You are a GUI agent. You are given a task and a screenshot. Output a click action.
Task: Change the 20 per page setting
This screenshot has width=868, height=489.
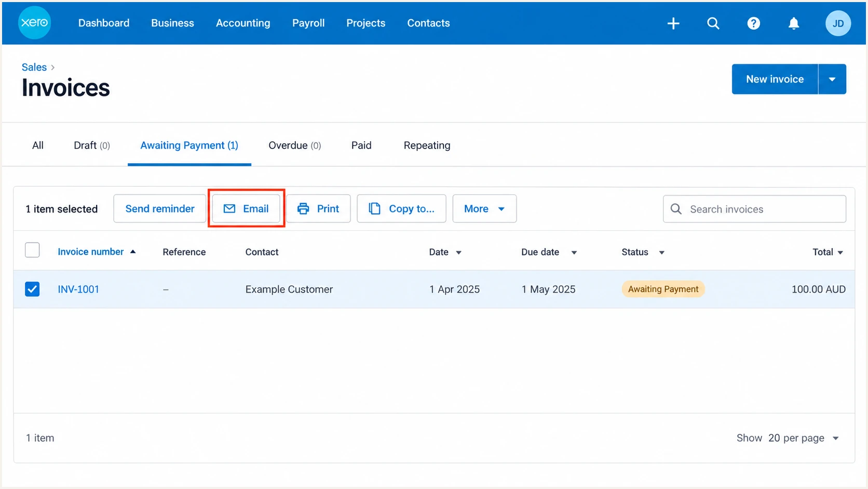click(x=804, y=438)
